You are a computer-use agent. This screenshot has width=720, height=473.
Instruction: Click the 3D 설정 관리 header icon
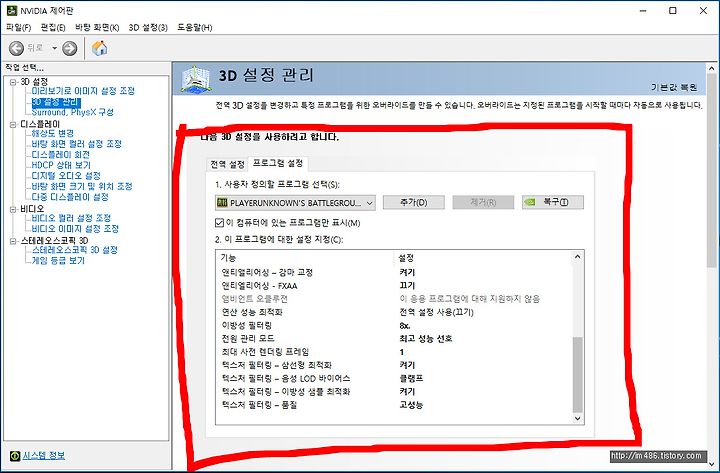point(195,79)
